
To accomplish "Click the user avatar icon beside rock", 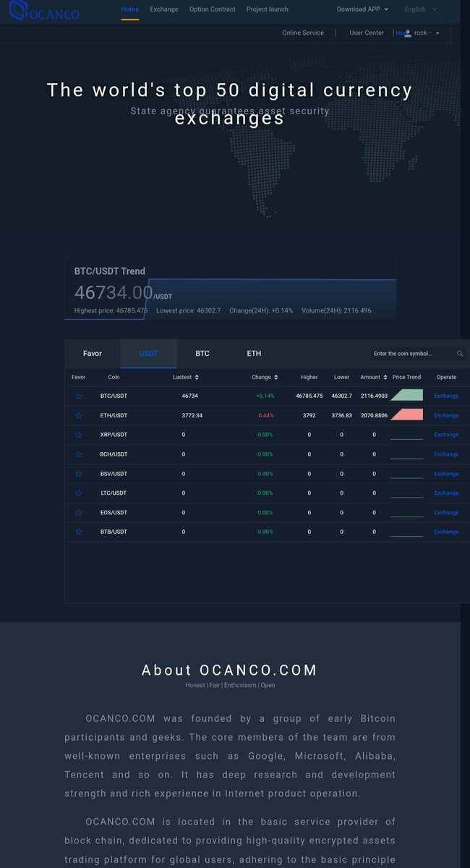I will pos(408,33).
